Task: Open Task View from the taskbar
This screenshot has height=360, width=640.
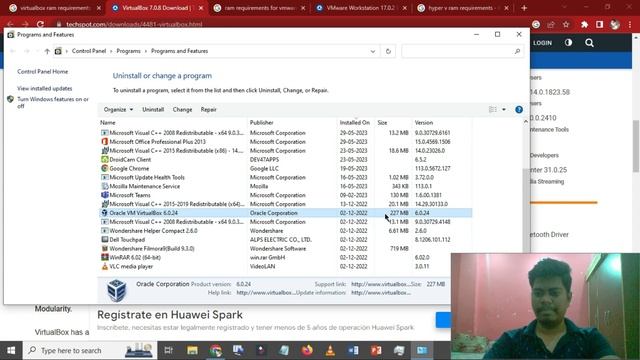Action: (169, 350)
